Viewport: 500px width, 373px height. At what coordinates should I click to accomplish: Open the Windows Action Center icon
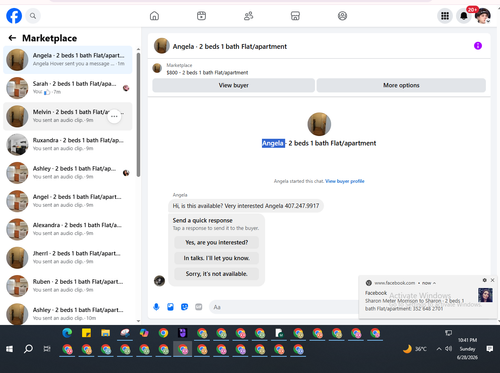[x=490, y=349]
